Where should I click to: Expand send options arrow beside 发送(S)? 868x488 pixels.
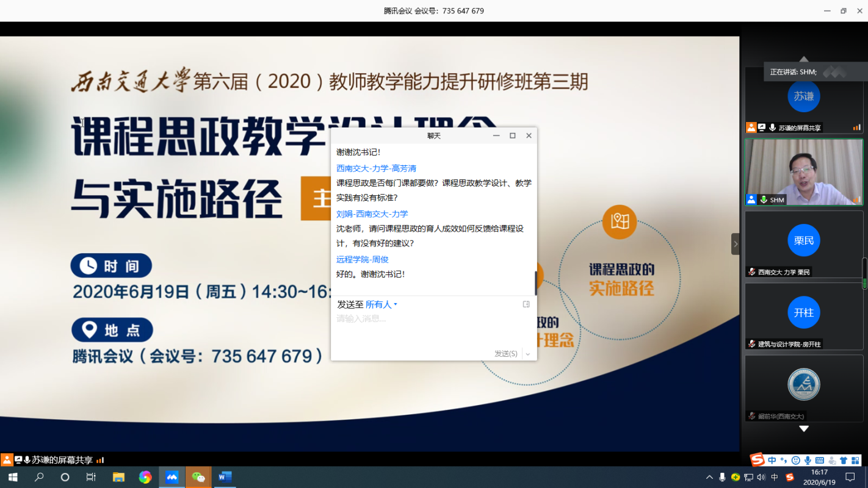528,354
